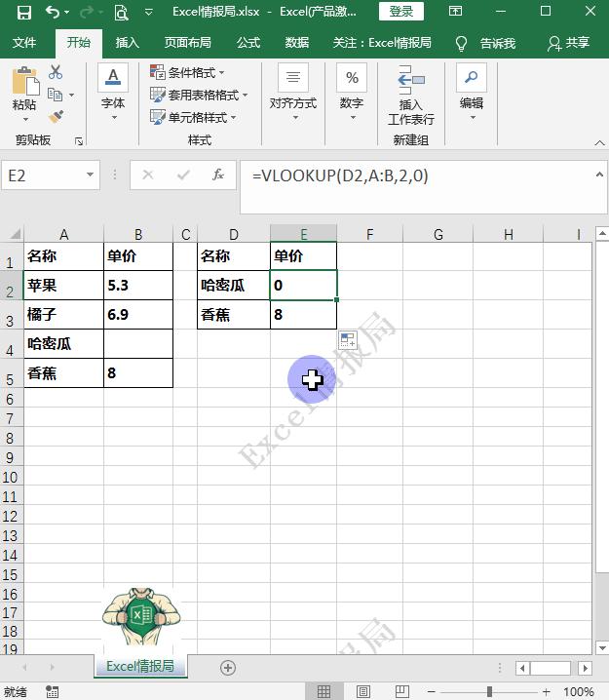Screen dimensions: 609x700
Task: Copy selection with the copy icon
Action: pyautogui.click(x=55, y=95)
